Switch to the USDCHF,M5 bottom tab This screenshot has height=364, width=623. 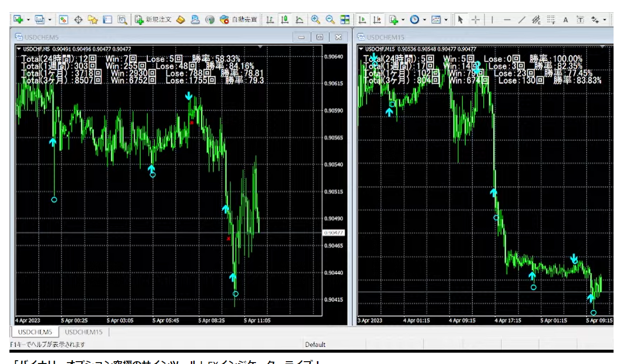coord(35,332)
